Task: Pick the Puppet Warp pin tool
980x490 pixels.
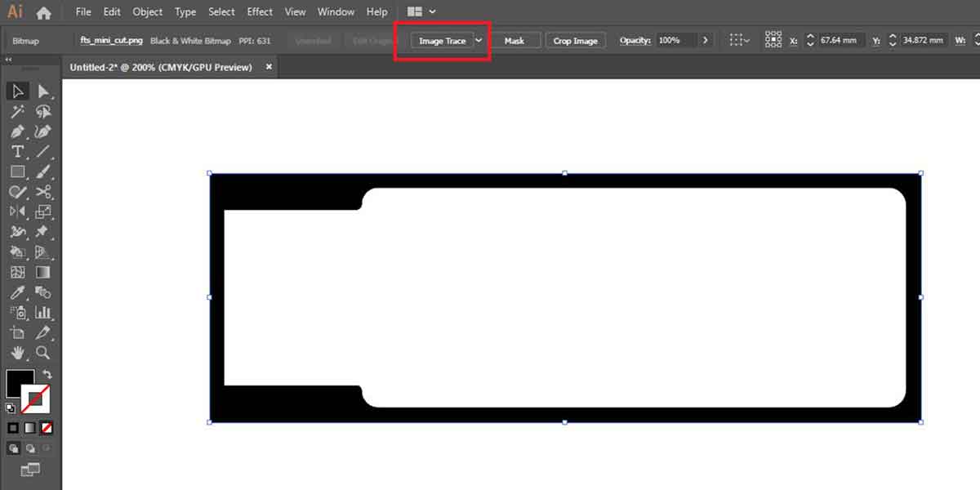Action: point(43,232)
